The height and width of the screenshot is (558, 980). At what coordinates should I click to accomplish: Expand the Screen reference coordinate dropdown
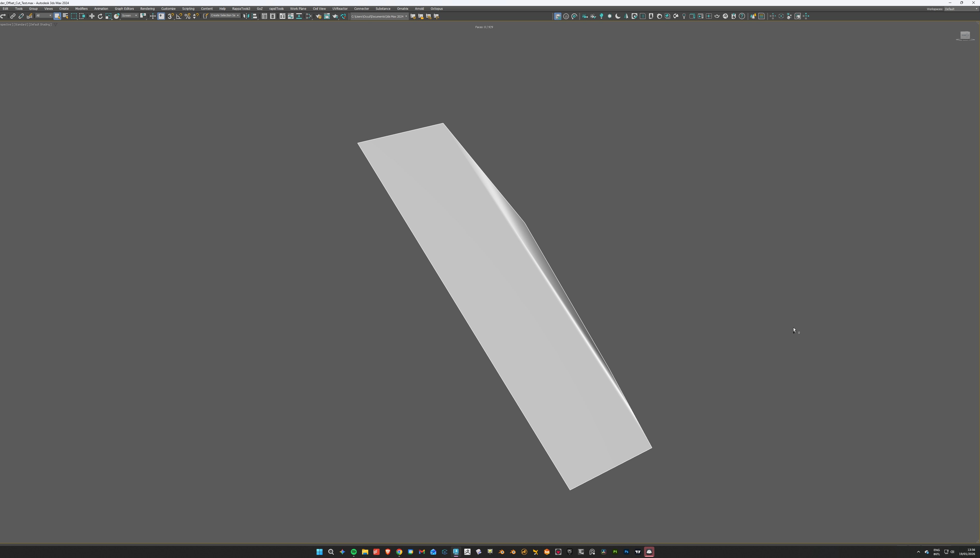[x=130, y=16]
